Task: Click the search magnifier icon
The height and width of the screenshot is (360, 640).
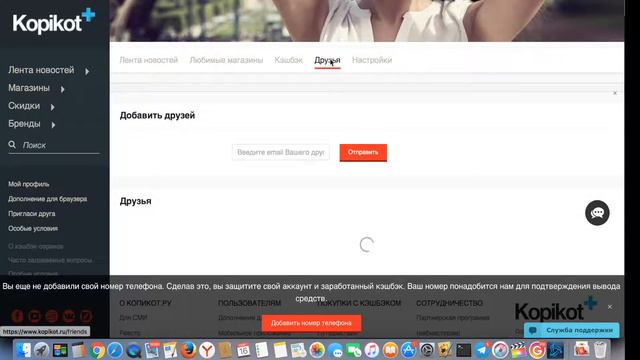Action: (x=12, y=144)
